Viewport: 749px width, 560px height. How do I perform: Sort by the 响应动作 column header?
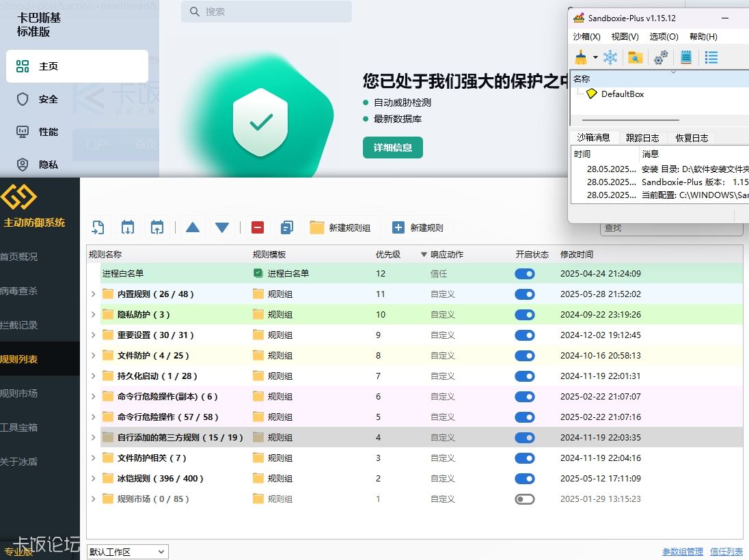pos(447,255)
